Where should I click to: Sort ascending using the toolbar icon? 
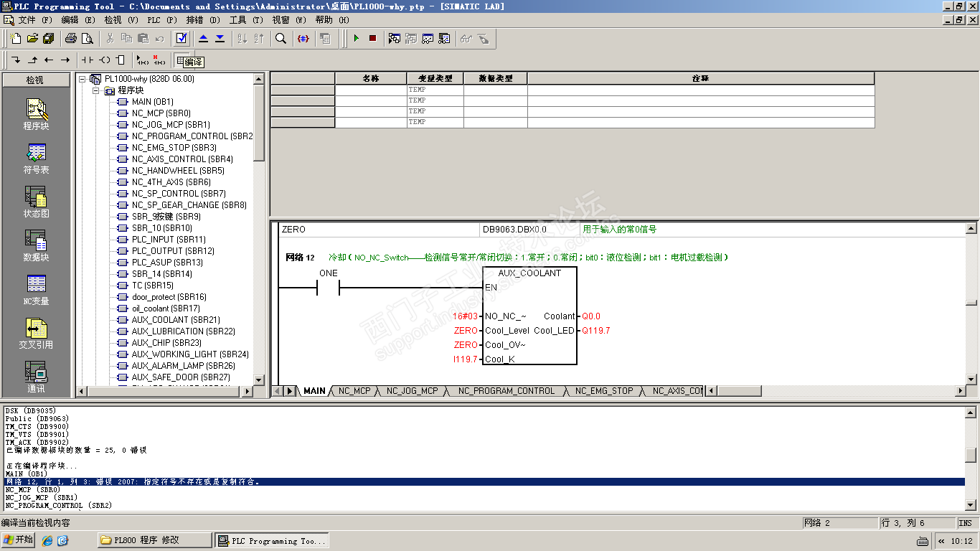point(242,38)
